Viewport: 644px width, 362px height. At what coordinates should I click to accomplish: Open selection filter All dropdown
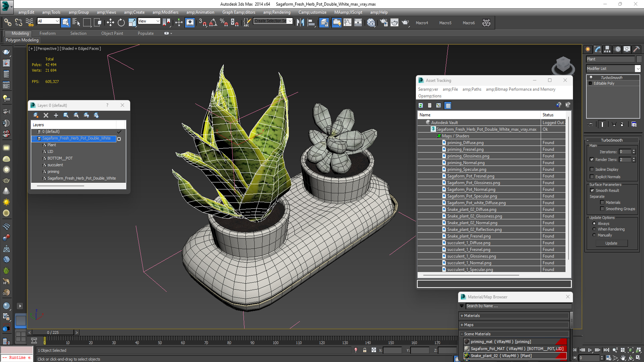click(48, 21)
